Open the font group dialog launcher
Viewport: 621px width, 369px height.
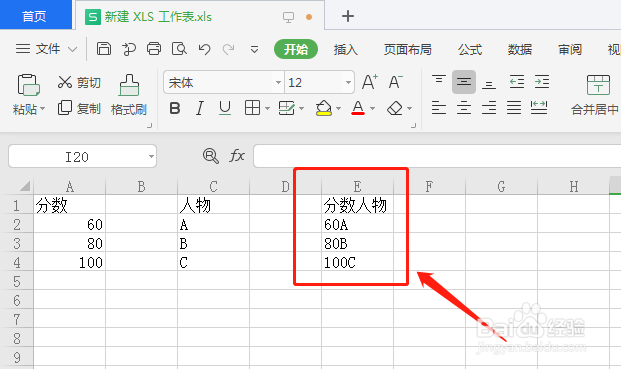[413, 126]
